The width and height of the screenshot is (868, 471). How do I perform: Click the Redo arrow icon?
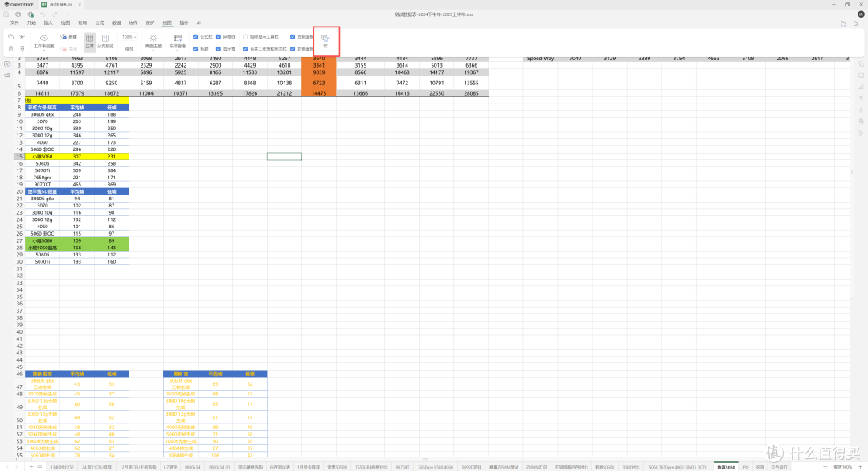click(55, 14)
